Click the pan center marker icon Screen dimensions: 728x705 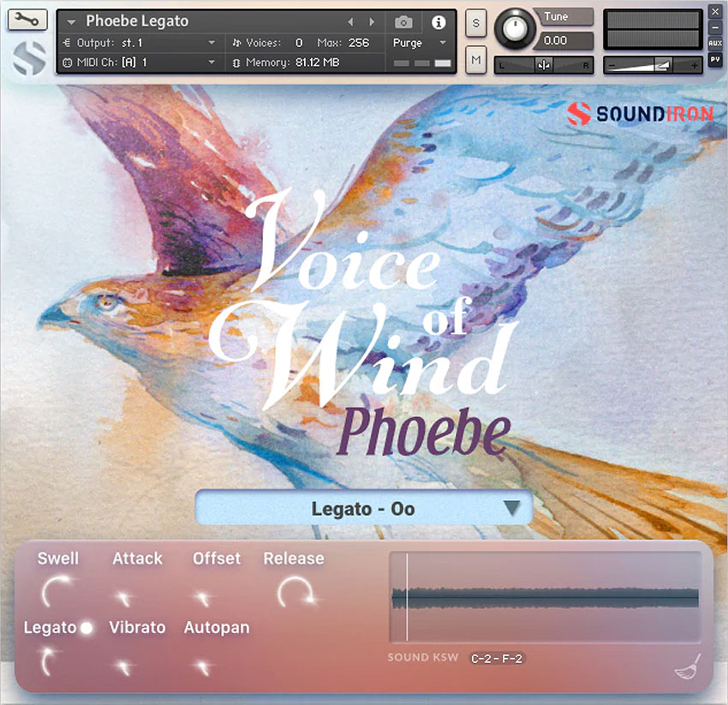click(543, 65)
